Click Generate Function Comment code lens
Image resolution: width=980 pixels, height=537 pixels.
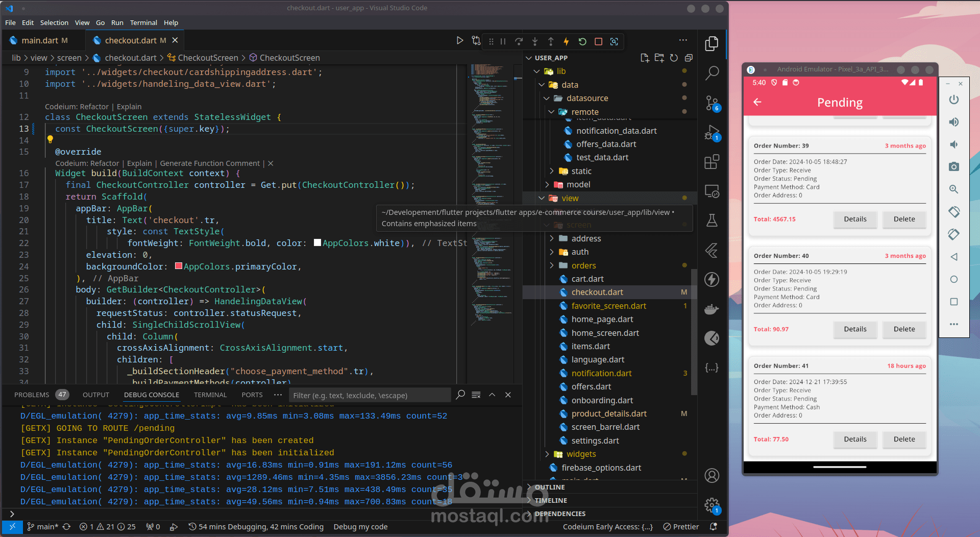click(210, 163)
